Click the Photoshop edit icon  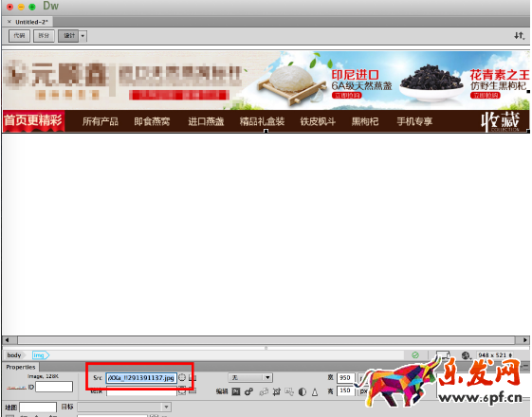[x=236, y=392]
